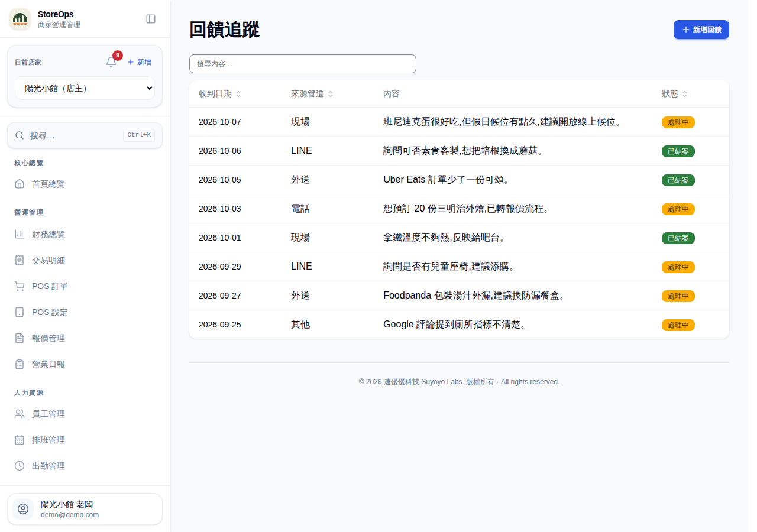Click 新增 store link

pos(140,62)
